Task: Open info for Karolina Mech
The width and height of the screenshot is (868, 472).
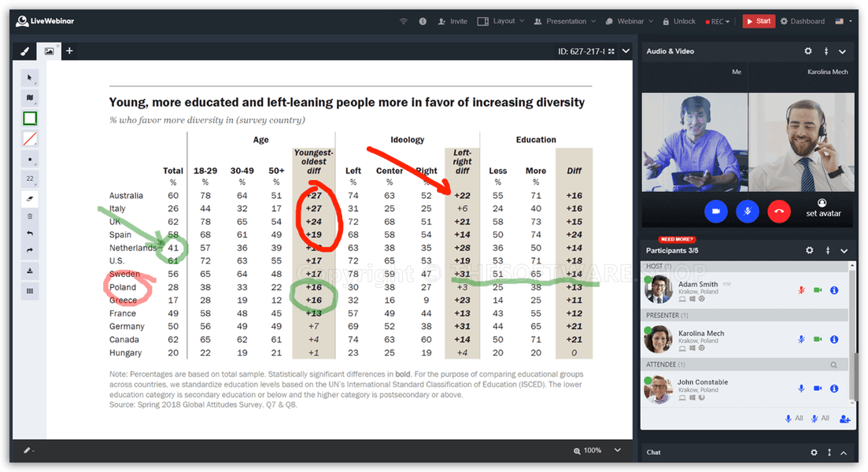Action: coord(834,339)
